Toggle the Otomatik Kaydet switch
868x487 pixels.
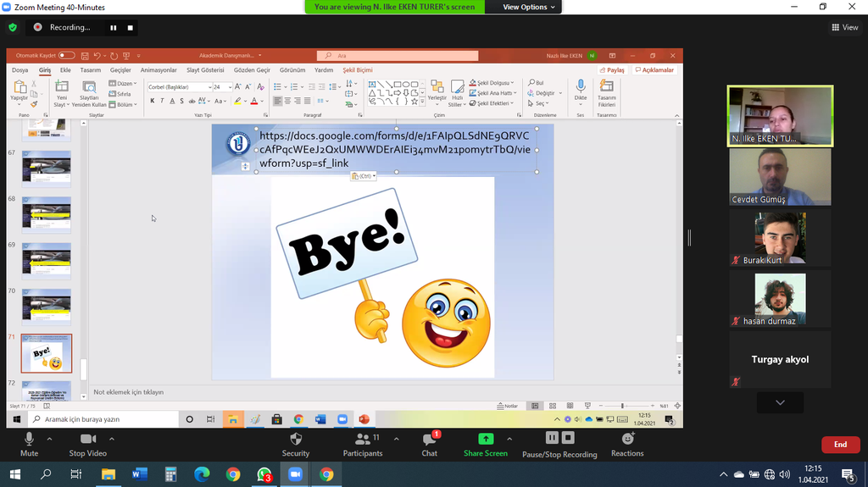click(x=66, y=55)
